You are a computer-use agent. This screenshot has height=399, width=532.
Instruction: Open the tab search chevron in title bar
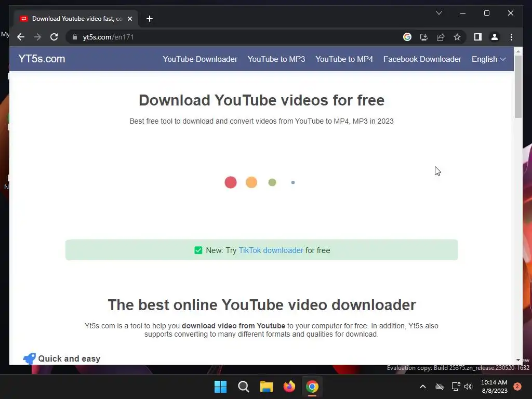click(x=438, y=13)
